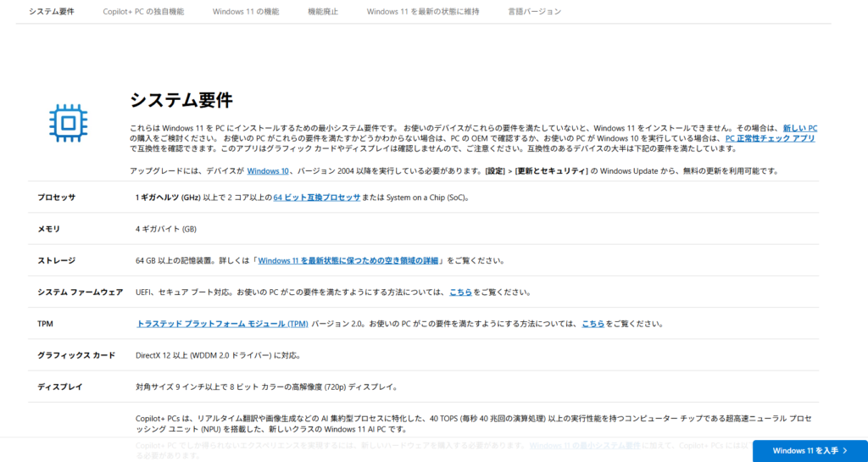Image resolution: width=868 pixels, height=462 pixels.
Task: Open the Windows 11 の機能 tab
Action: pyautogui.click(x=245, y=12)
